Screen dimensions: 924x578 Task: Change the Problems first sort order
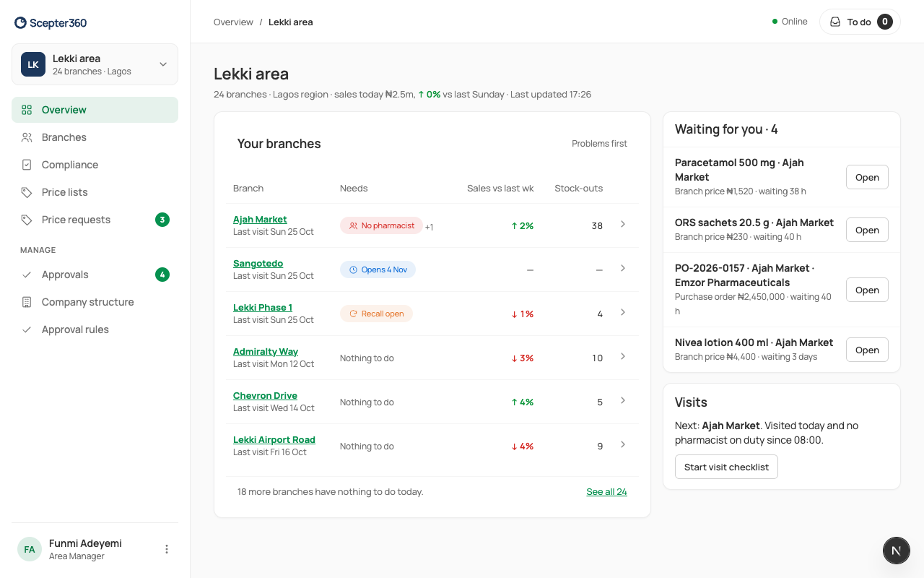point(599,144)
